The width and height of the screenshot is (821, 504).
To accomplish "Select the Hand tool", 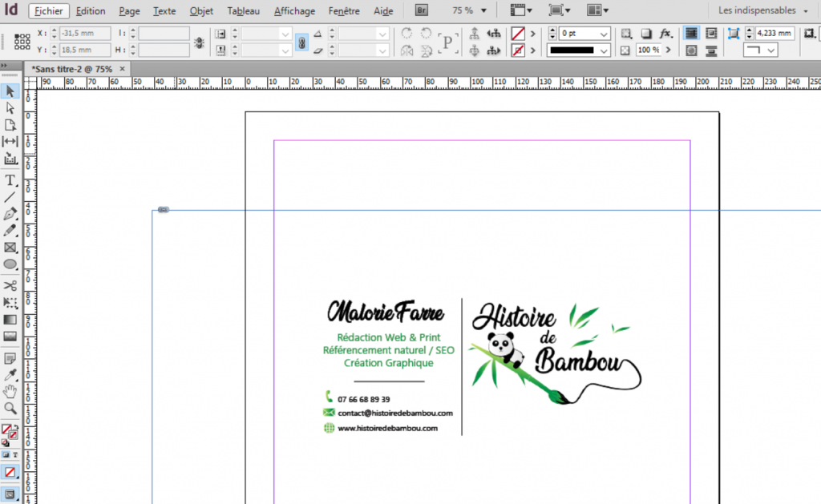I will 10,392.
